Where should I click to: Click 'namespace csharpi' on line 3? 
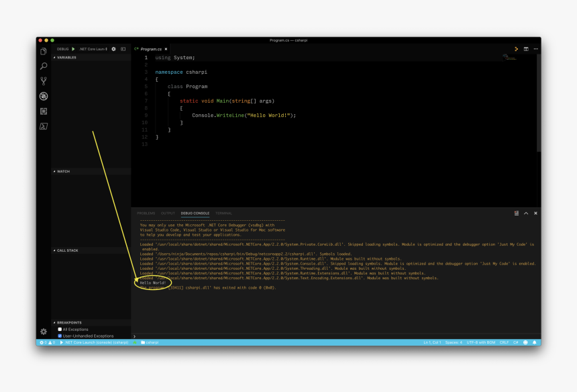[181, 72]
